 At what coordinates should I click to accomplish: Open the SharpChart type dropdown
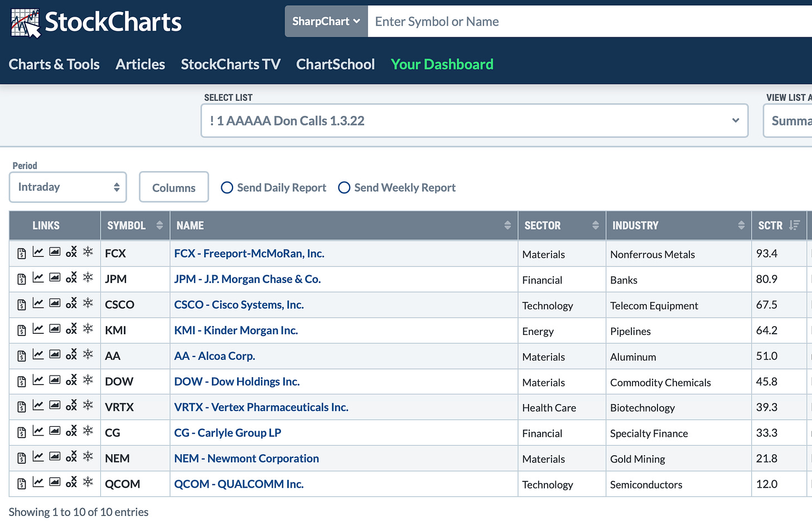click(326, 21)
